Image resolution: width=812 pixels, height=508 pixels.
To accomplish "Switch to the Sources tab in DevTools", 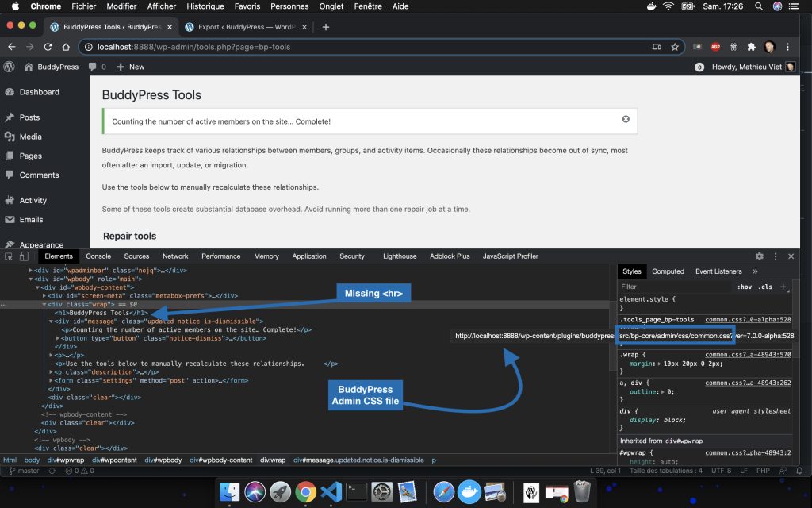I will point(136,256).
